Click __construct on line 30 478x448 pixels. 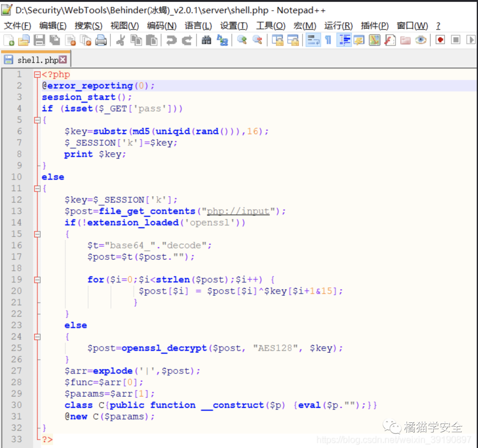232,405
